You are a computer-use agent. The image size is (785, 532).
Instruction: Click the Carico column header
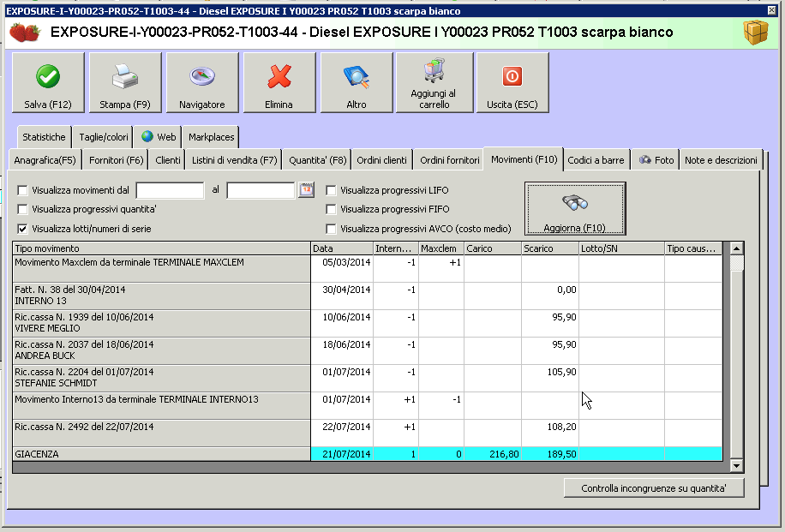(493, 248)
